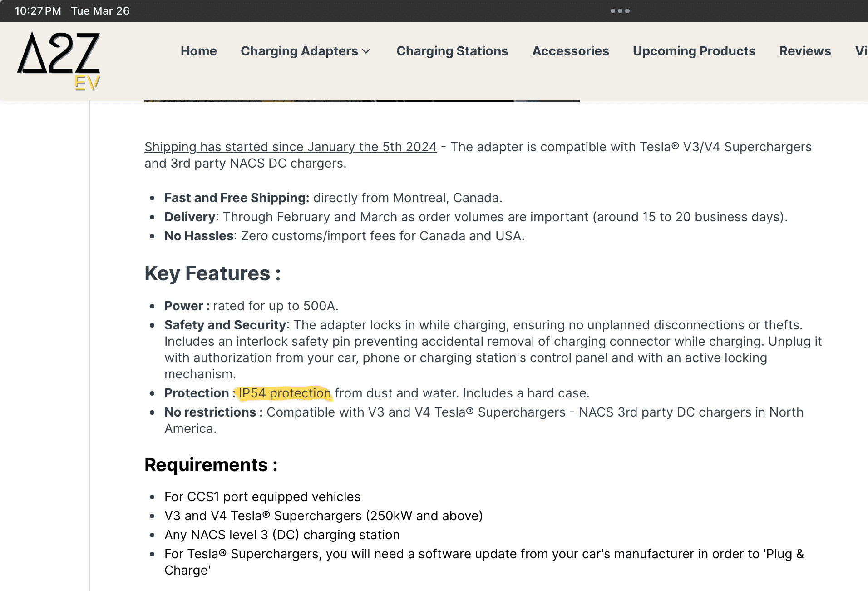Follow the "Shipping has started" link
The width and height of the screenshot is (868, 591).
point(291,147)
